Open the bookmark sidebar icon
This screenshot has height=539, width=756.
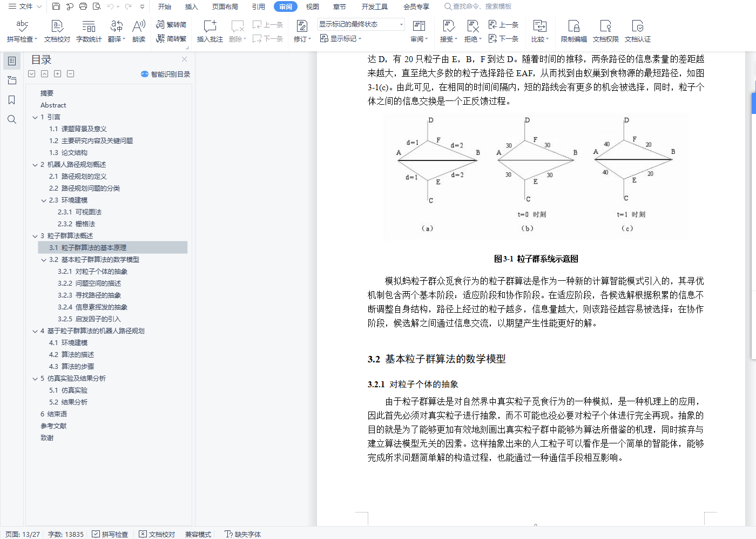pyautogui.click(x=12, y=100)
